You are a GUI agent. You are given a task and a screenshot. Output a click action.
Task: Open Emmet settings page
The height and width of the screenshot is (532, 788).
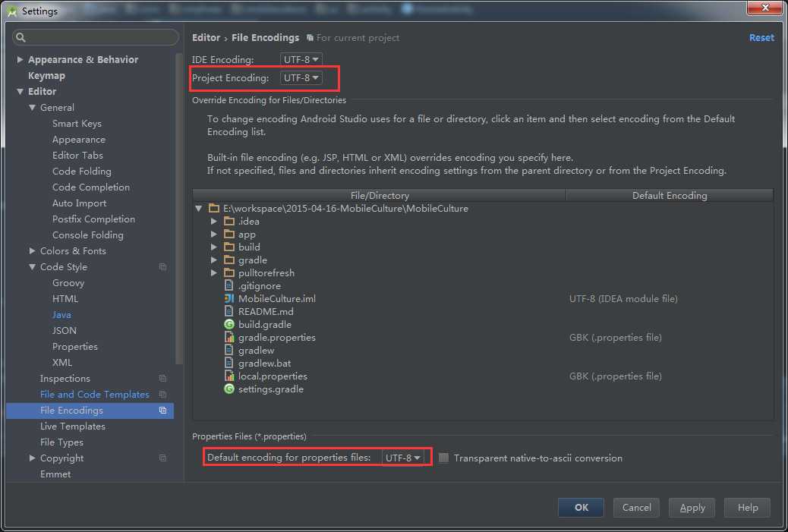click(55, 474)
